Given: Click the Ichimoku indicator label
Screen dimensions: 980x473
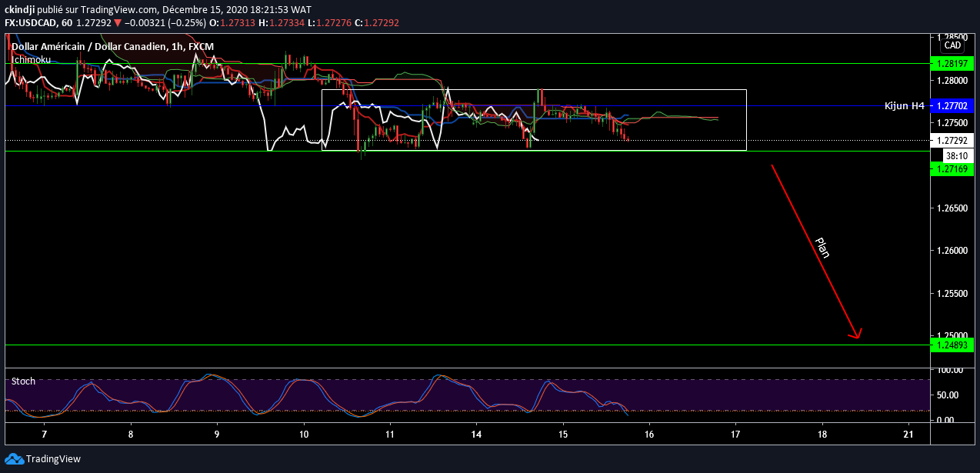Looking at the screenshot, I should pyautogui.click(x=31, y=58).
